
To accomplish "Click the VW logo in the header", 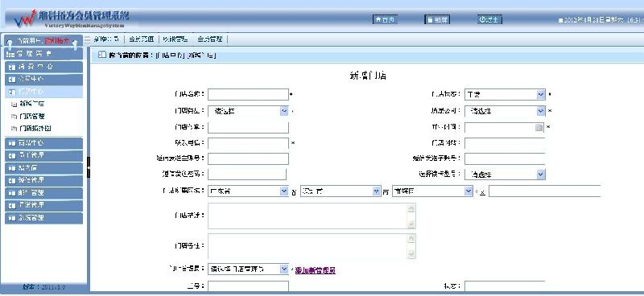I will 25,18.
